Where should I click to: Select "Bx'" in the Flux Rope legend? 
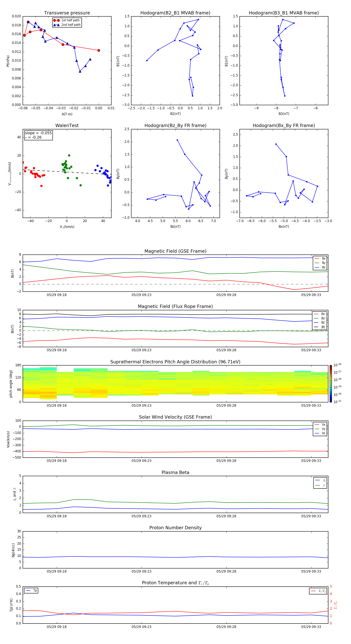(320, 314)
